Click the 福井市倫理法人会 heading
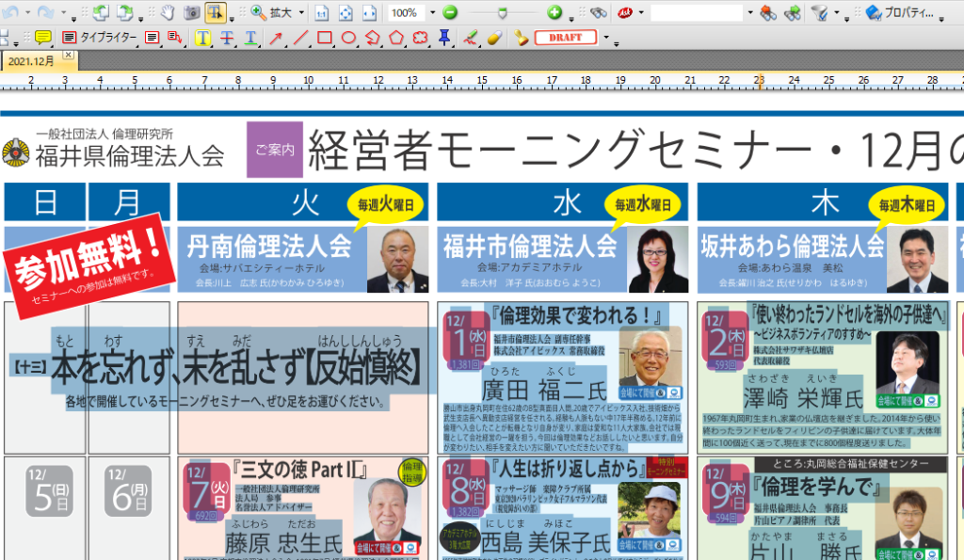This screenshot has width=964, height=560. 530,248
